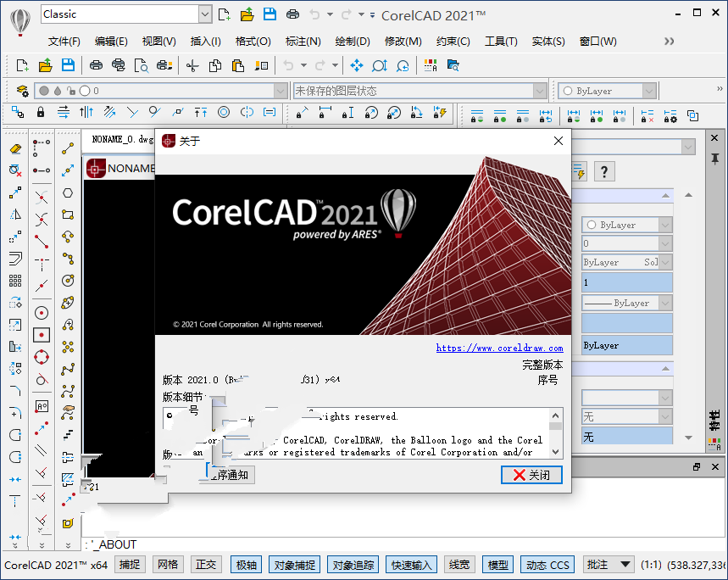Viewport: 728px width, 580px height.
Task: Click Design Resources icon in toolbar
Action: (453, 65)
